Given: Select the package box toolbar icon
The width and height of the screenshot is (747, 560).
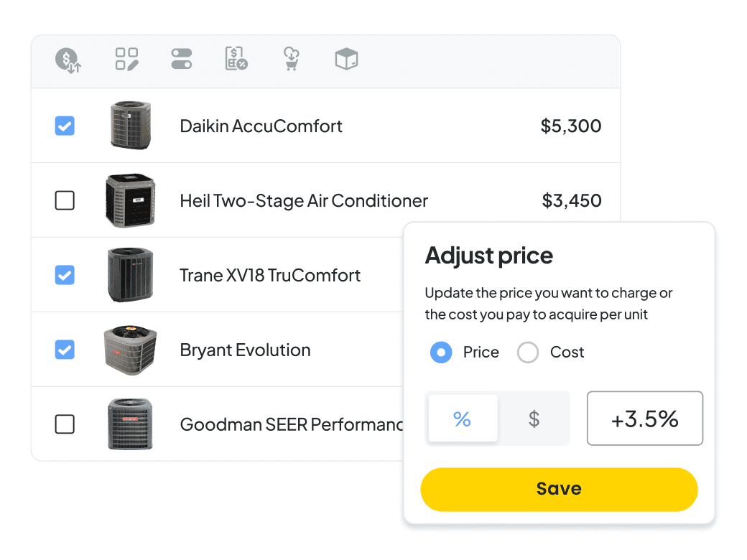Looking at the screenshot, I should pos(346,59).
